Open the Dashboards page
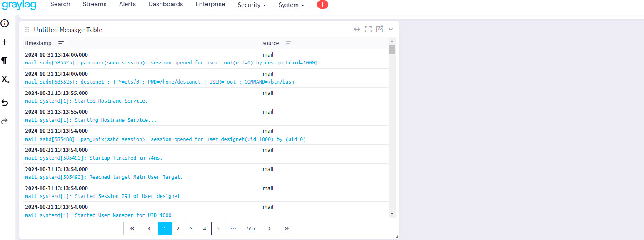 click(165, 4)
